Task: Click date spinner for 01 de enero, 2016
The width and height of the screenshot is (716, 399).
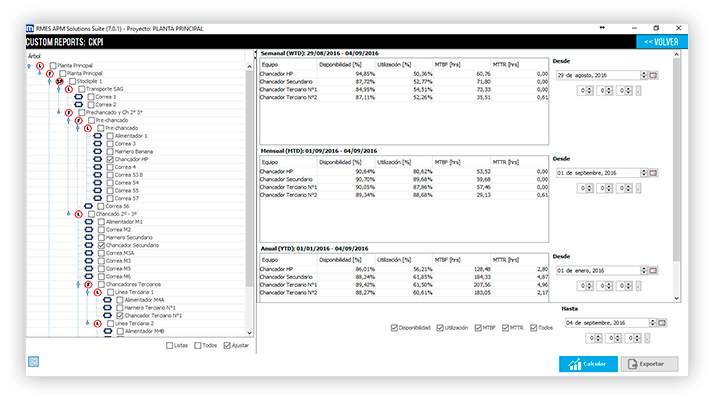Action: [x=644, y=271]
